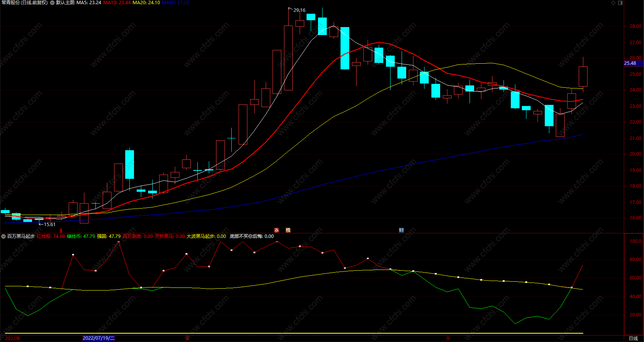
Task: Click the 百万测底: 0.00 readout
Action: coord(138,236)
